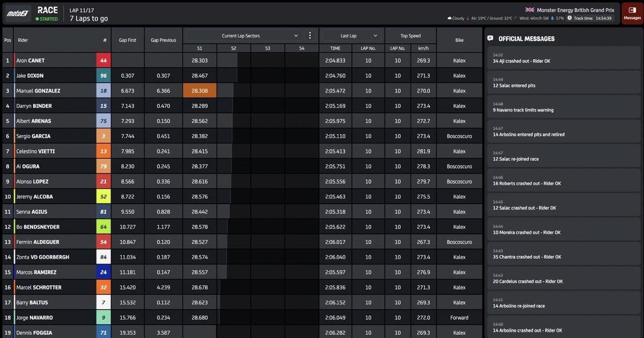Screen dimensions: 644x338
Task: Click Gonzalez's highlighted orange S1 time
Action: pos(200,91)
